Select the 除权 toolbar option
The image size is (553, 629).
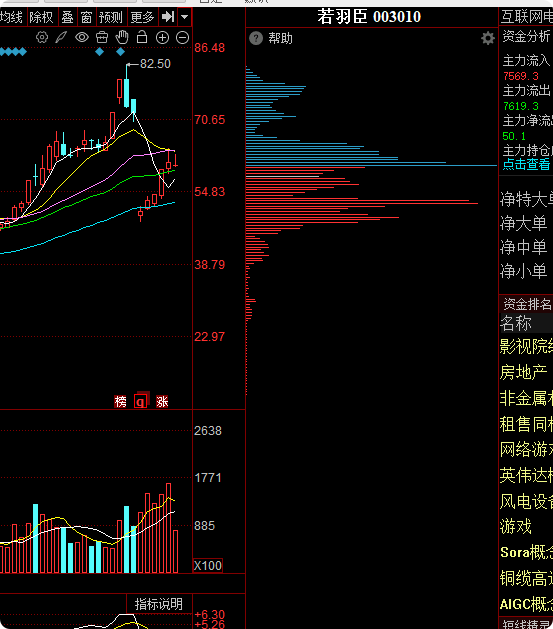coord(41,17)
